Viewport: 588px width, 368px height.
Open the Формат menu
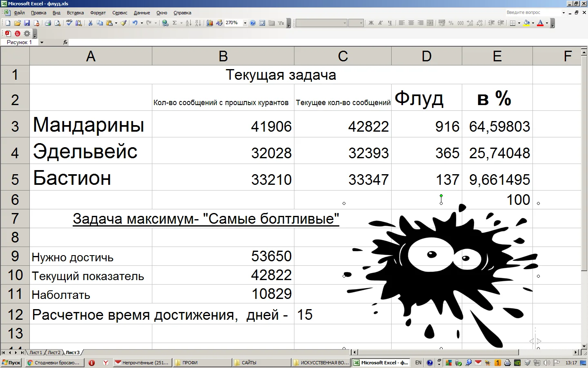(98, 13)
